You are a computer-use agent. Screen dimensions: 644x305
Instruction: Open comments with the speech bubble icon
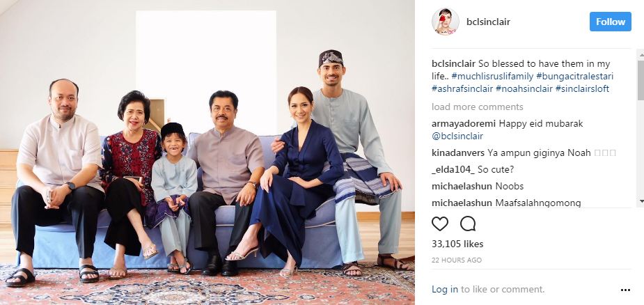[x=468, y=224]
